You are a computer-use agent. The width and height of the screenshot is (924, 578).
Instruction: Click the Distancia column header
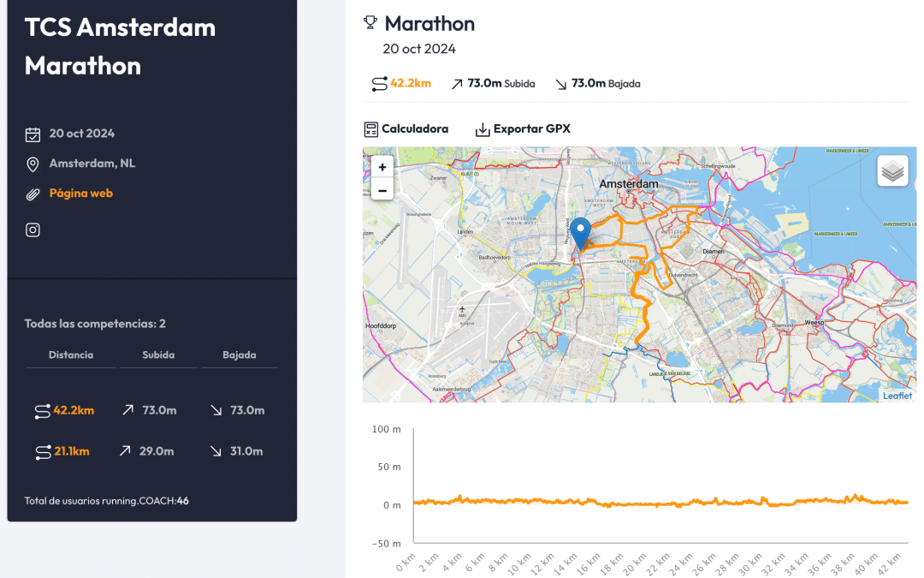tap(71, 355)
